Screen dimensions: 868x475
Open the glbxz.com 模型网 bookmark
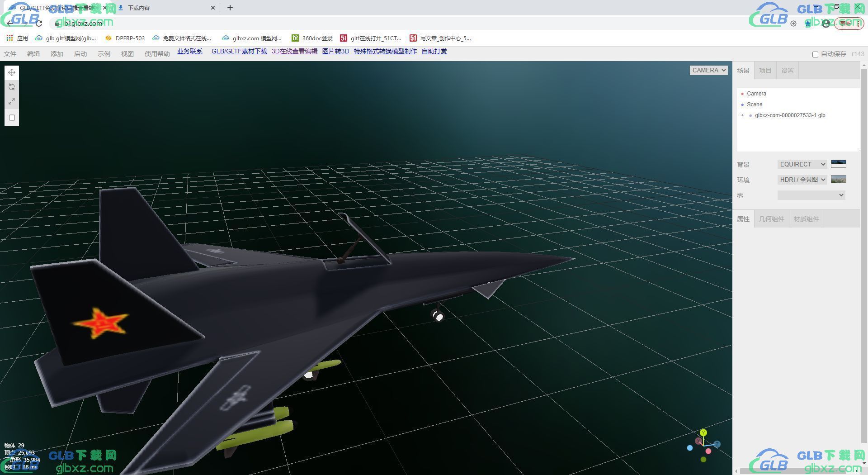coord(252,38)
